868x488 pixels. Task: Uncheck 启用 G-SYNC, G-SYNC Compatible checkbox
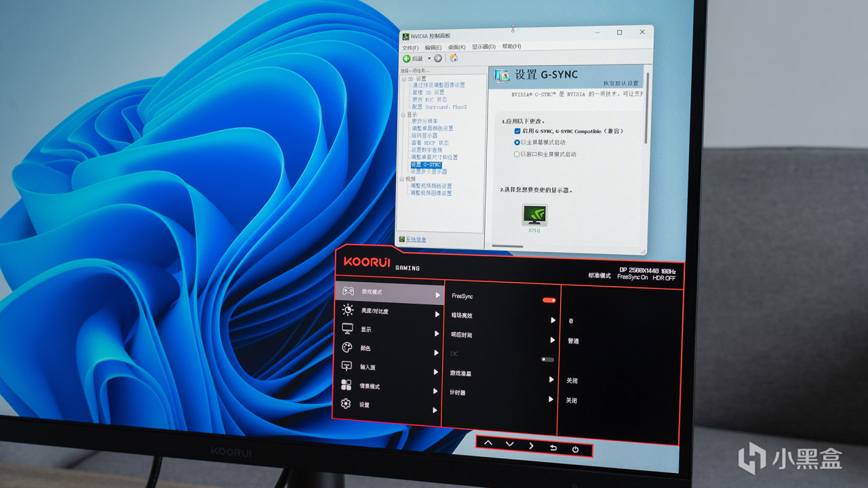[x=517, y=130]
